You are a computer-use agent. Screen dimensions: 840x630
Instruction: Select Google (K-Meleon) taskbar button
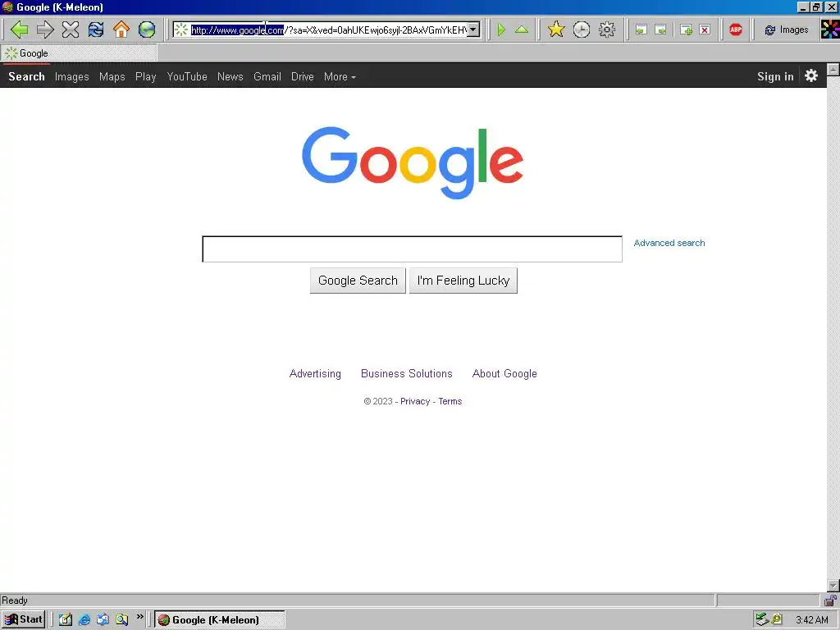click(x=220, y=620)
